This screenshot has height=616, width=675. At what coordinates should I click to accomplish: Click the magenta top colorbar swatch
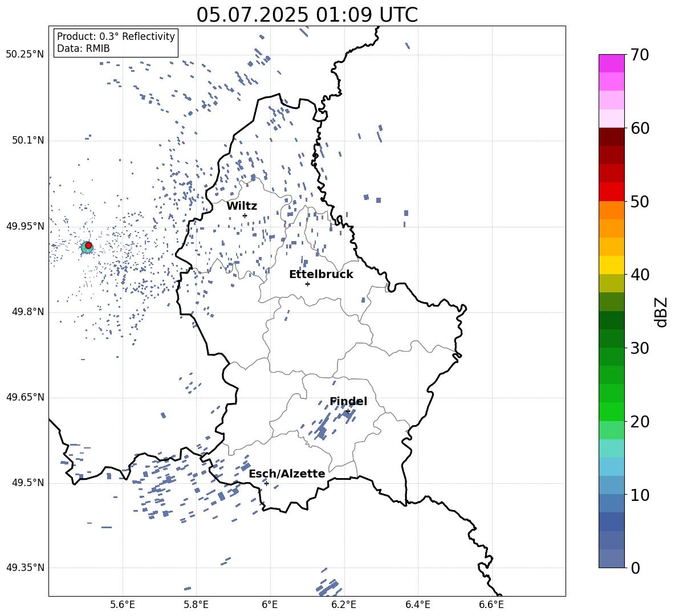[611, 63]
